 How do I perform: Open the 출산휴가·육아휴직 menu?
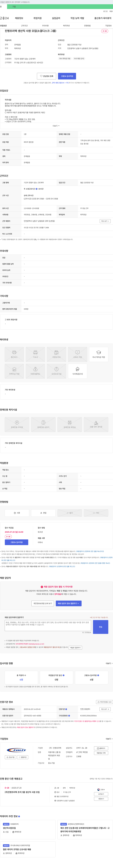pos(103,18)
